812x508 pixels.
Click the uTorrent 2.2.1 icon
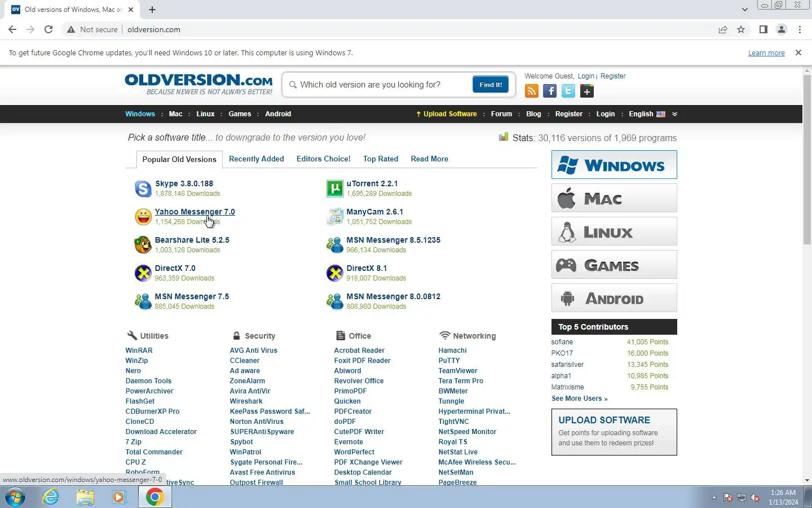pos(335,189)
